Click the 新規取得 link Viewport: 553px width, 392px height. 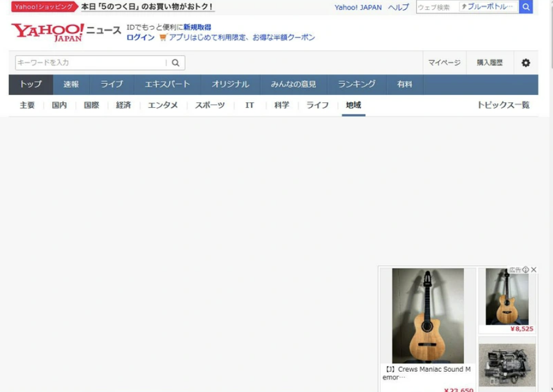point(197,27)
